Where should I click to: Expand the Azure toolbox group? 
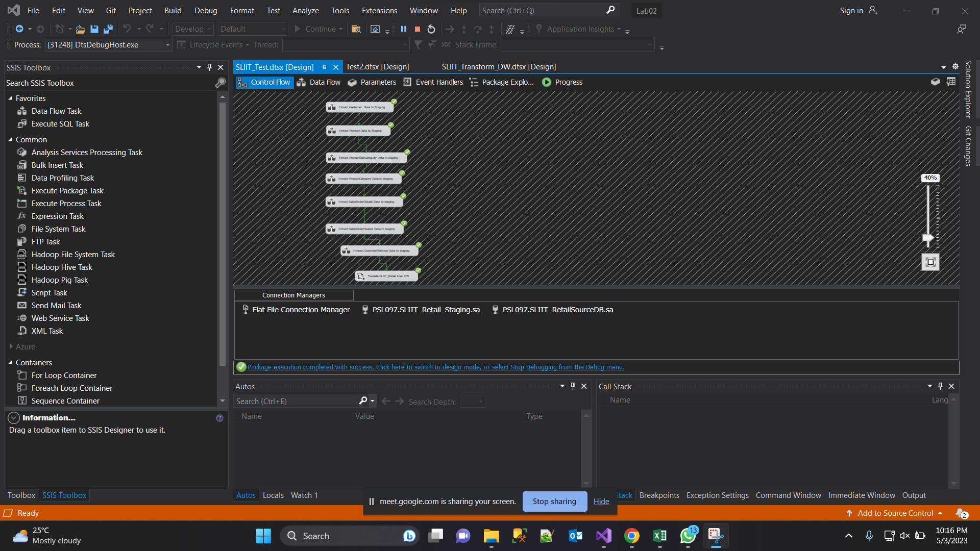click(x=11, y=346)
